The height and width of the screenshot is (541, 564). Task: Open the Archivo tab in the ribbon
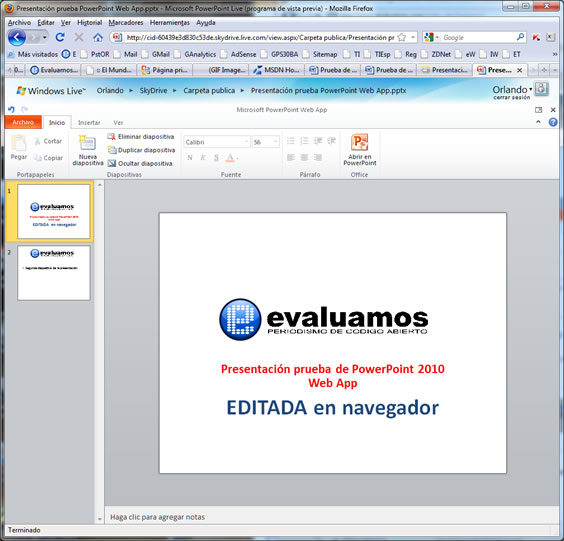23,122
